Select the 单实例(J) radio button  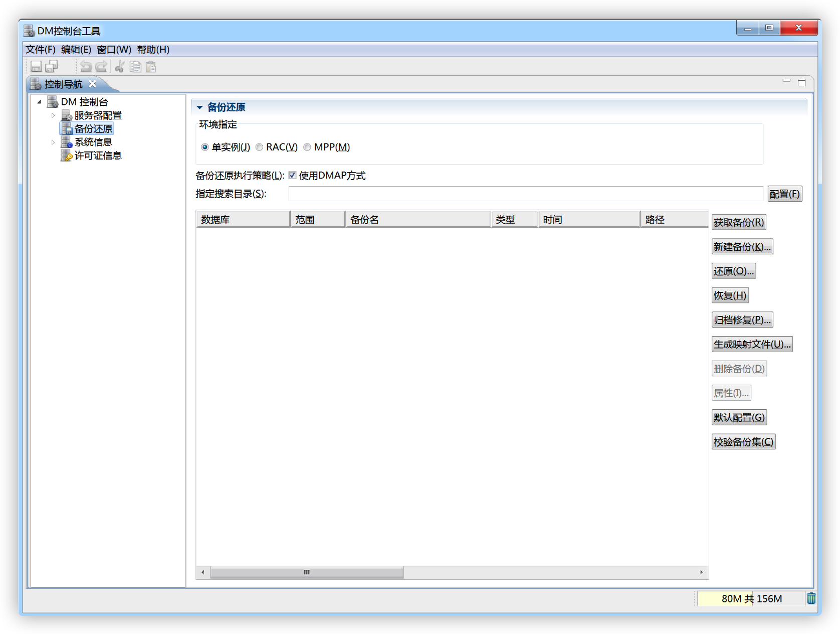(x=204, y=147)
